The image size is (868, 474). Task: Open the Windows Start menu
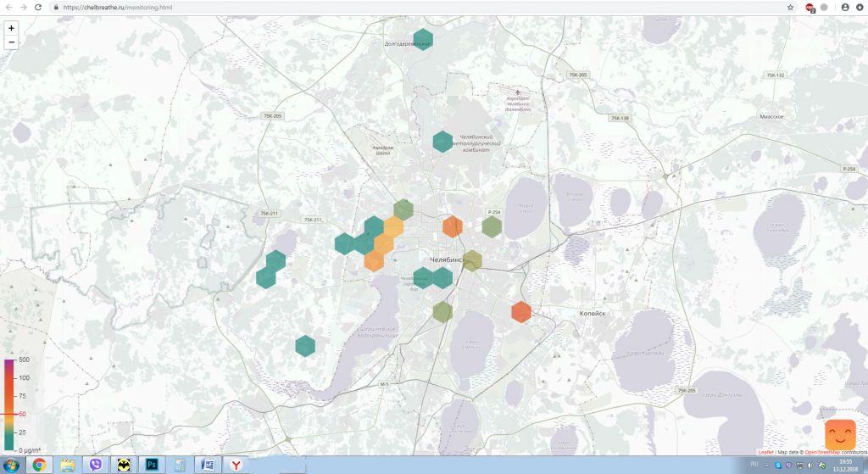11,465
